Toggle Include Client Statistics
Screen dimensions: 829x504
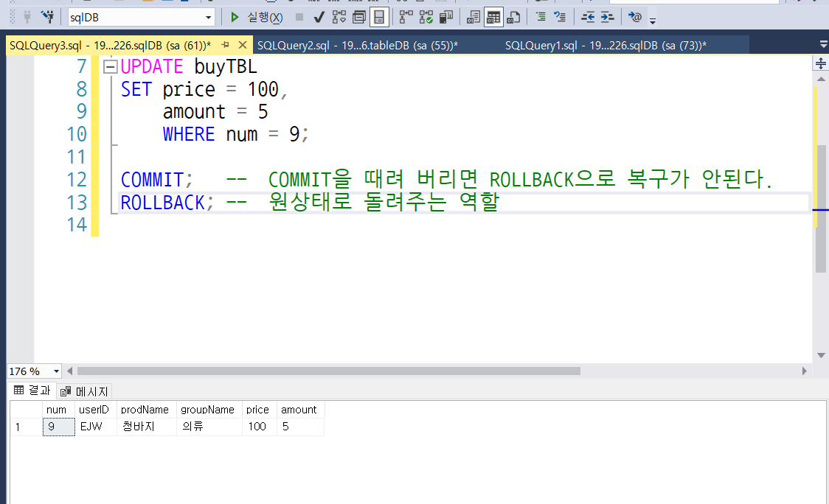pyautogui.click(x=446, y=18)
